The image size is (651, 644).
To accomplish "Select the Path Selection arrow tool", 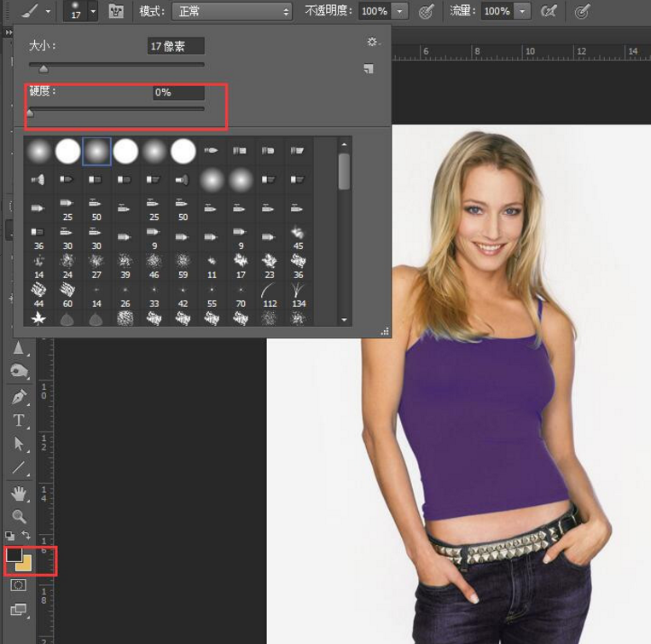I will pyautogui.click(x=19, y=444).
